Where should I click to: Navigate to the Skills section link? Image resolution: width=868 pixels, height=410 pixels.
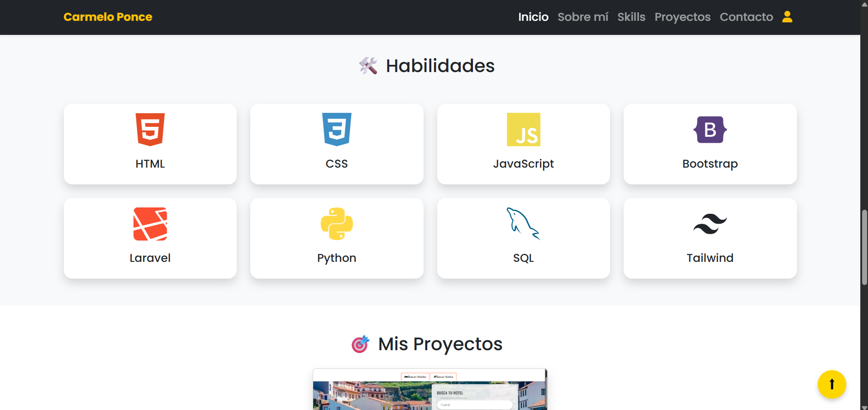(x=631, y=17)
